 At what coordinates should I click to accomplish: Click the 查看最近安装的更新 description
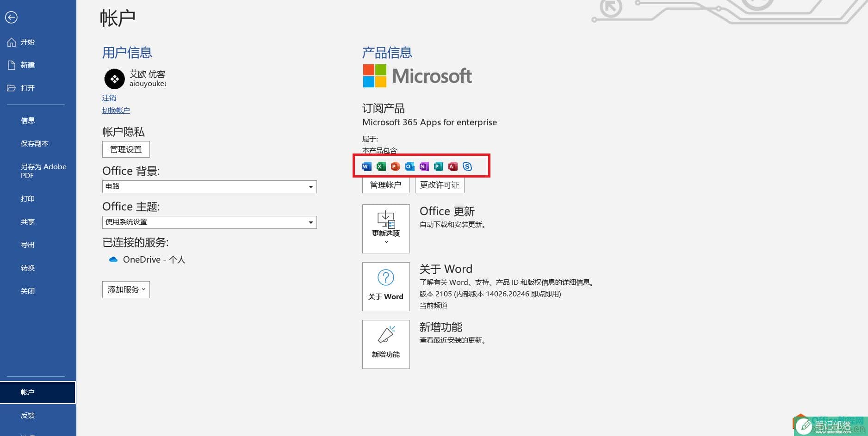(453, 340)
